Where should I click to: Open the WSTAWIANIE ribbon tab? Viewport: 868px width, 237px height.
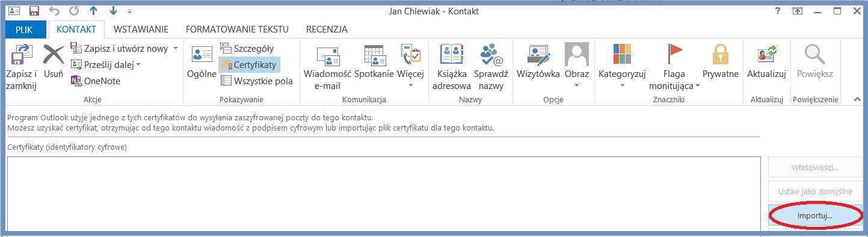click(x=141, y=29)
